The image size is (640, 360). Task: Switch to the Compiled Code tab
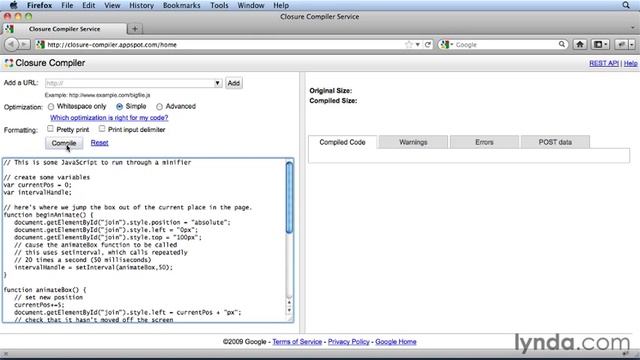[x=342, y=142]
